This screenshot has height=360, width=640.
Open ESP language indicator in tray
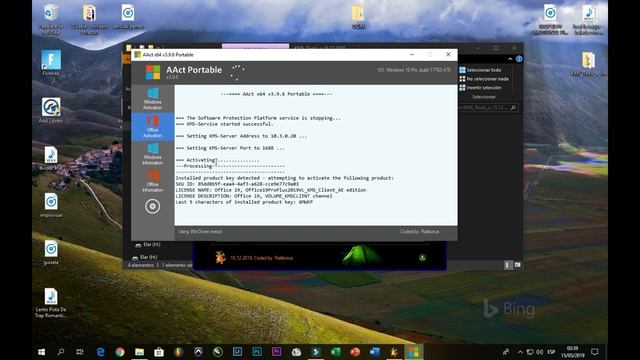[x=551, y=352]
